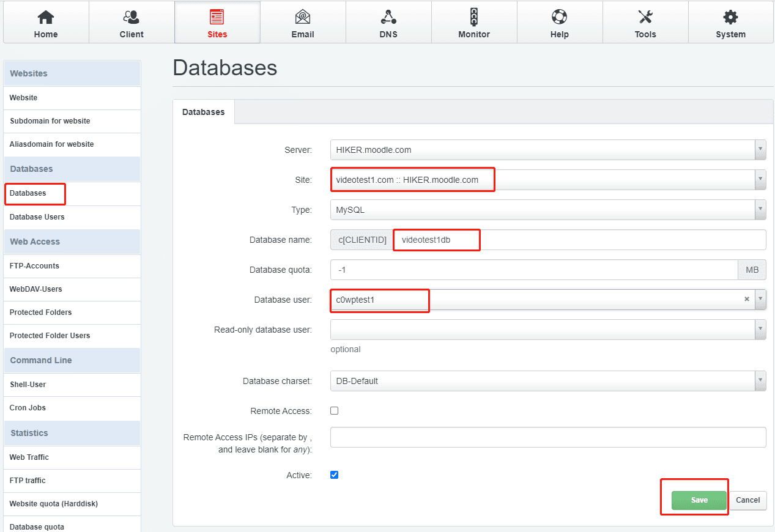
Task: Open Web Traffic statistics in sidebar
Action: 72,457
